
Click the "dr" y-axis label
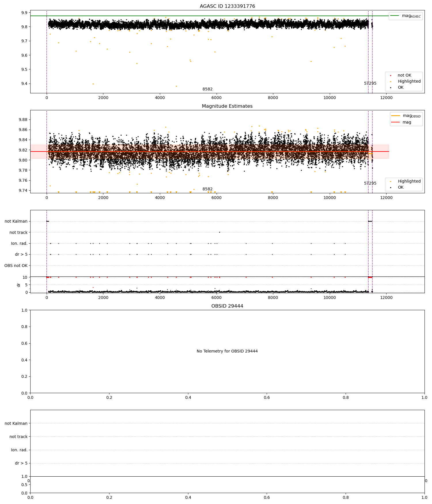[x=19, y=285]
